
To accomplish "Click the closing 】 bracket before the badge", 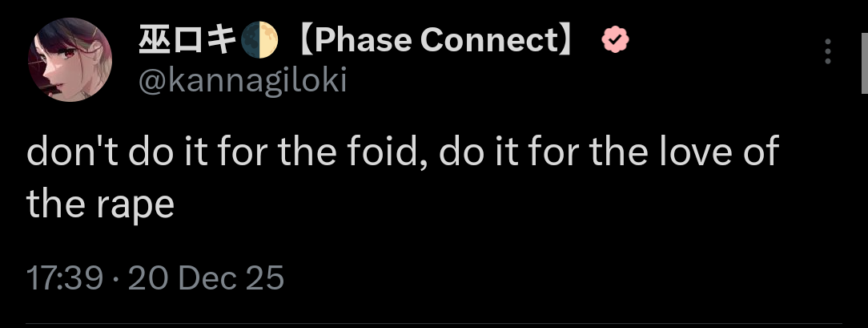I will tap(570, 41).
